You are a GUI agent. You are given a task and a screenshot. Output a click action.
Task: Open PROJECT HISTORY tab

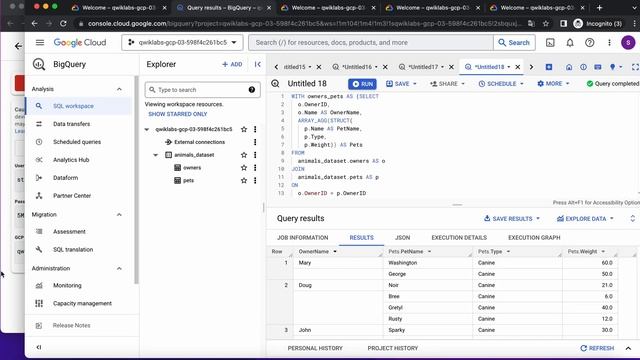(393, 348)
